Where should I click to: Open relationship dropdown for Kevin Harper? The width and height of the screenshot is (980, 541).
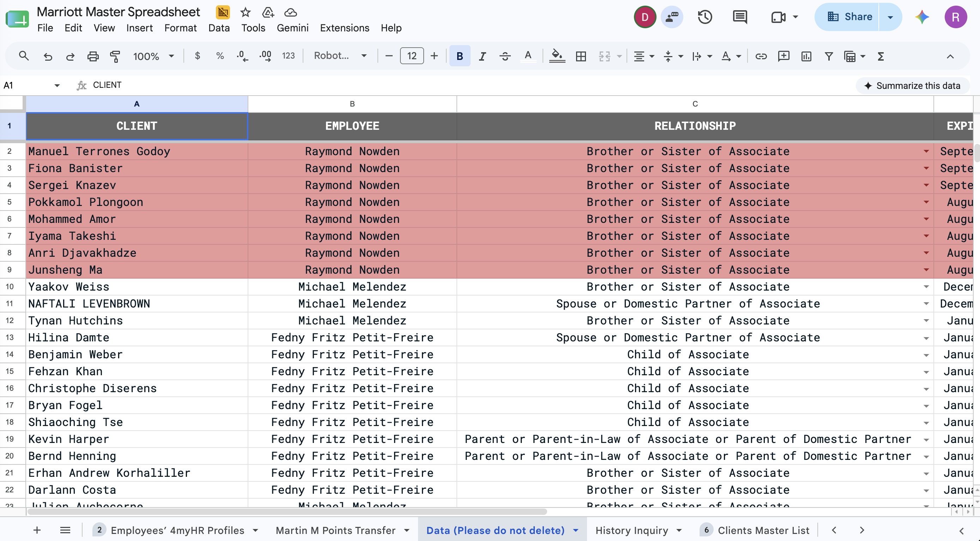(926, 439)
